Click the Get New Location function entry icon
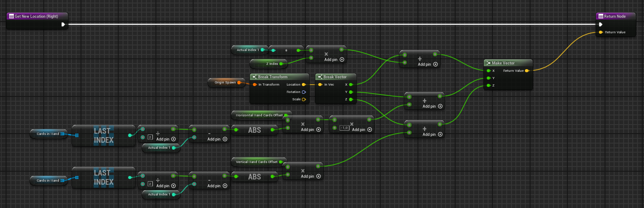Image resolution: width=644 pixels, height=208 pixels. click(x=11, y=16)
